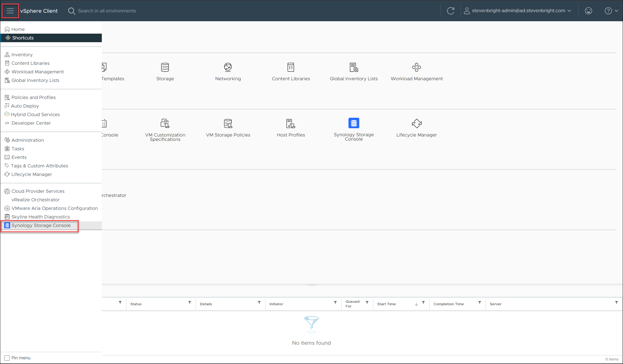Enable the Pin menu checkbox
The width and height of the screenshot is (623, 364).
pyautogui.click(x=7, y=358)
